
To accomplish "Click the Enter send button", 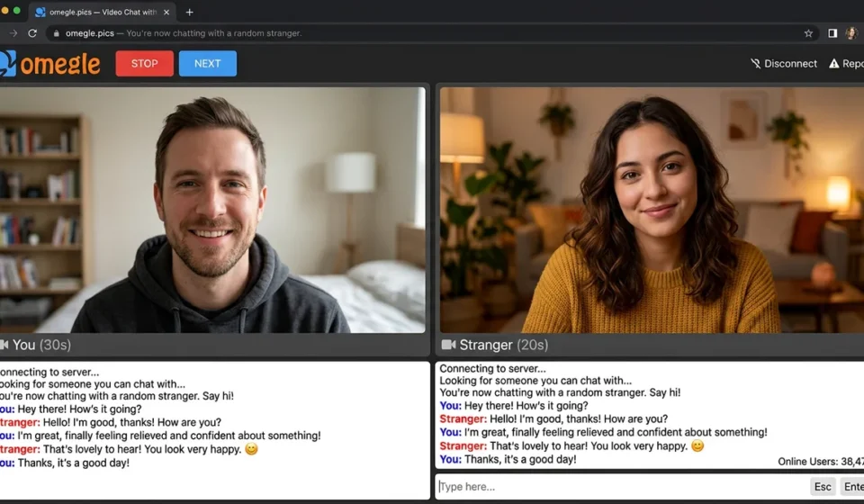I will (852, 486).
